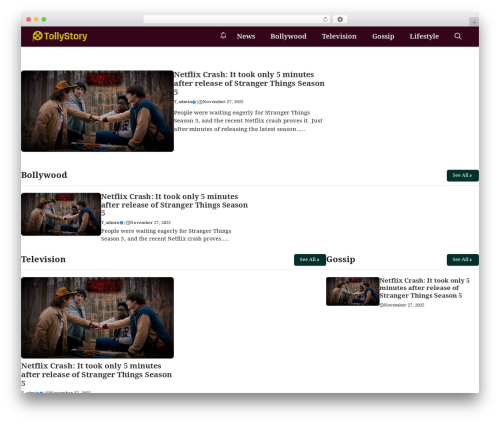Open the Lifestyle menu item

tap(424, 36)
